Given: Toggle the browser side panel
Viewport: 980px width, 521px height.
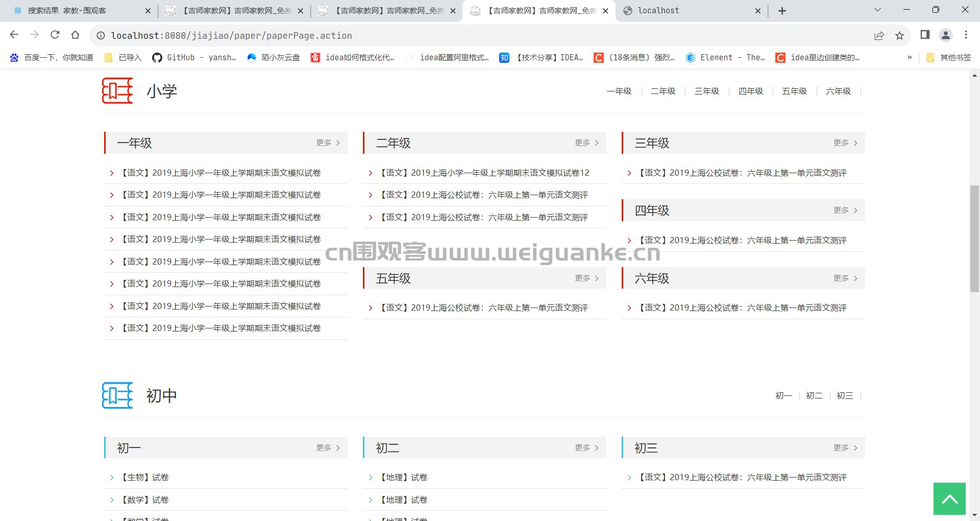Looking at the screenshot, I should 925,35.
